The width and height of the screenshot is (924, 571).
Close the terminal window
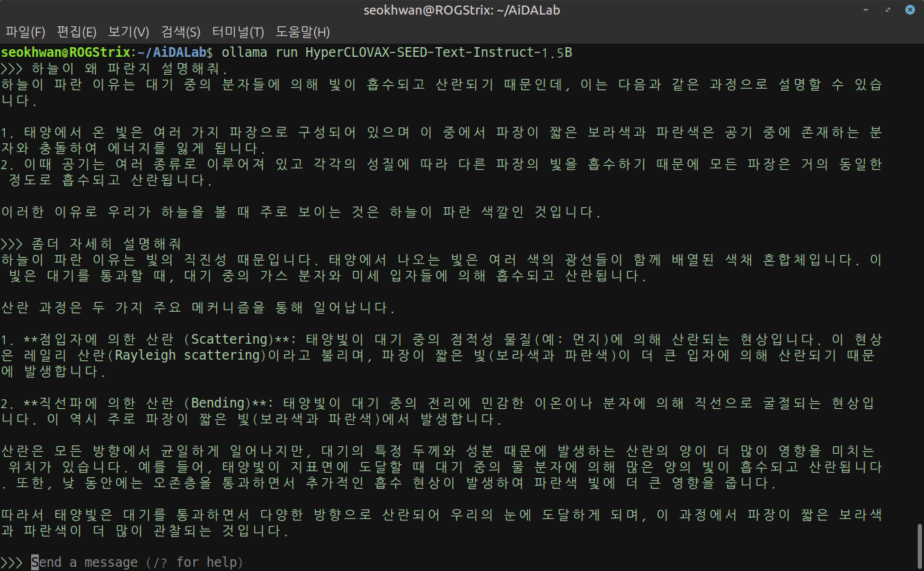tap(909, 10)
